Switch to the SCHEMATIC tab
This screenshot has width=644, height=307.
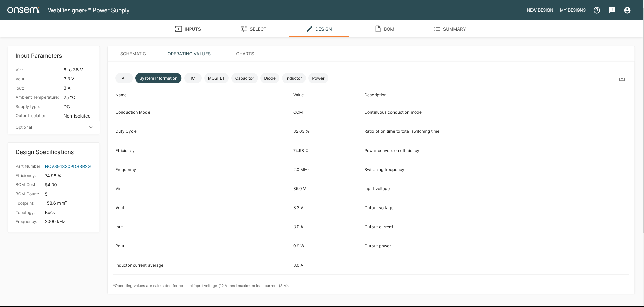[x=133, y=54]
